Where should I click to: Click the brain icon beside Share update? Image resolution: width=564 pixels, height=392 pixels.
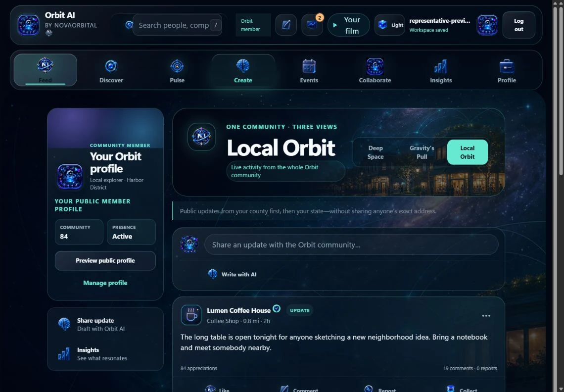click(64, 324)
